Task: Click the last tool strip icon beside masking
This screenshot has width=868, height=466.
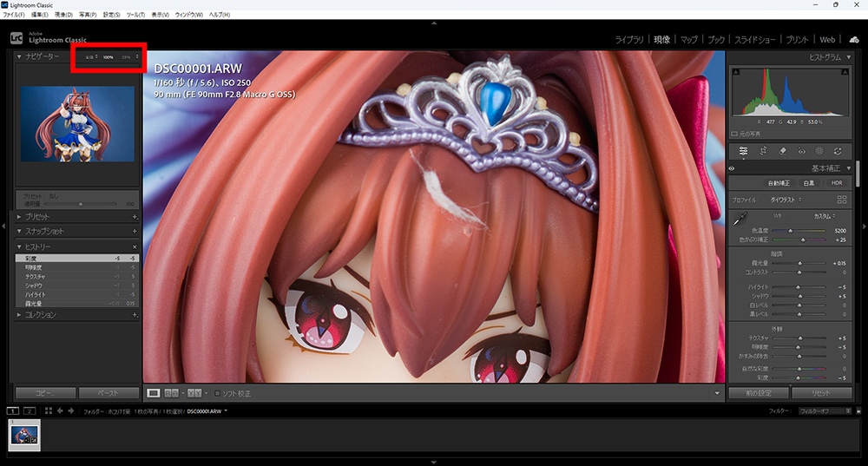Action: (838, 150)
